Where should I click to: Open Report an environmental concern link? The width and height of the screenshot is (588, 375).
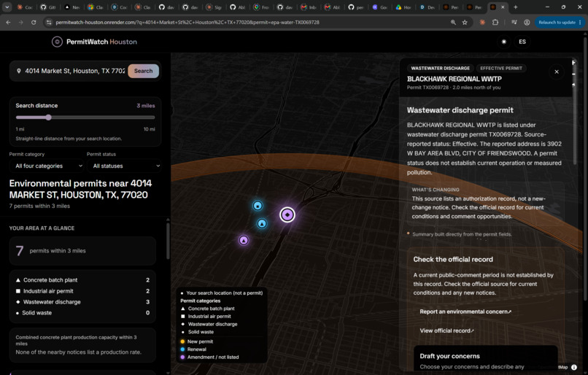click(465, 312)
